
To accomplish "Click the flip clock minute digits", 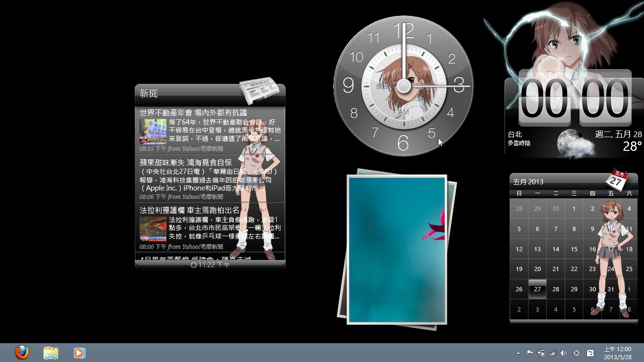I will click(x=605, y=98).
